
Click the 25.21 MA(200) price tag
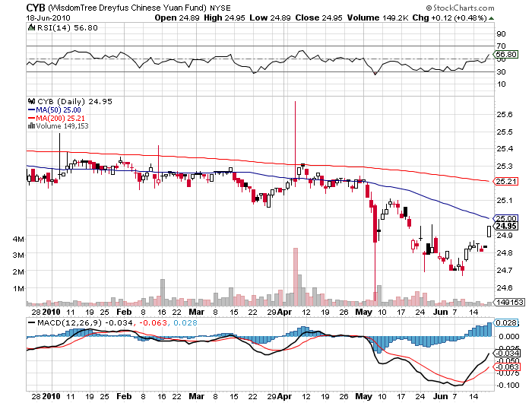click(506, 181)
